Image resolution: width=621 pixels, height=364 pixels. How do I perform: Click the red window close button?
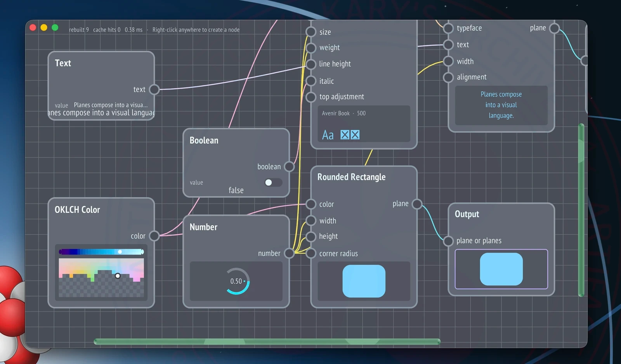pyautogui.click(x=33, y=28)
